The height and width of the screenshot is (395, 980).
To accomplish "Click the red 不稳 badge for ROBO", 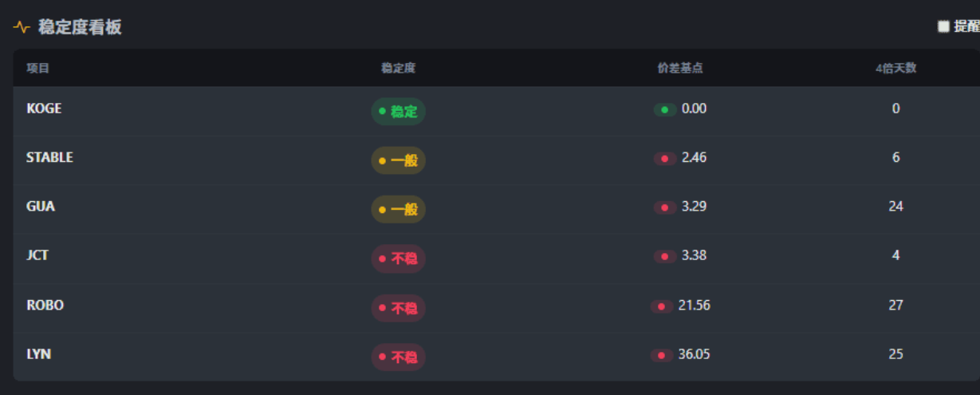I will (x=398, y=308).
